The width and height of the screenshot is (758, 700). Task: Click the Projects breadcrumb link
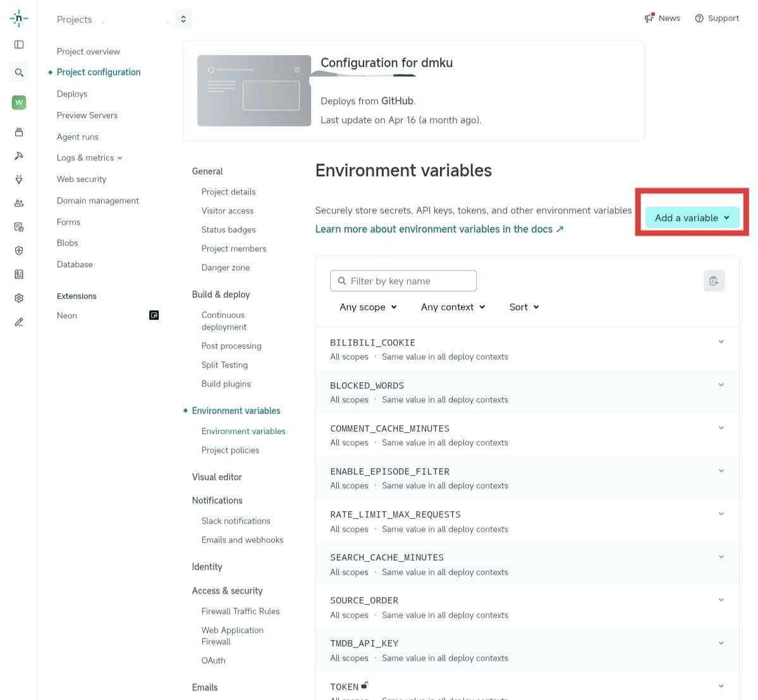74,20
